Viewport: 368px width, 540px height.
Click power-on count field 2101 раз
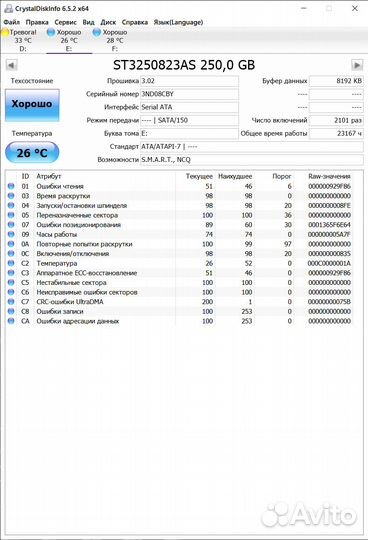pos(336,120)
